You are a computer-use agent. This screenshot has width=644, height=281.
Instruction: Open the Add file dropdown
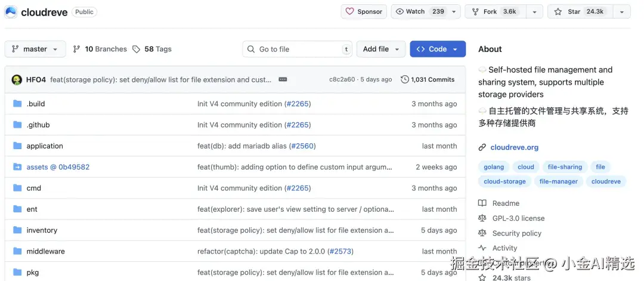(x=380, y=49)
